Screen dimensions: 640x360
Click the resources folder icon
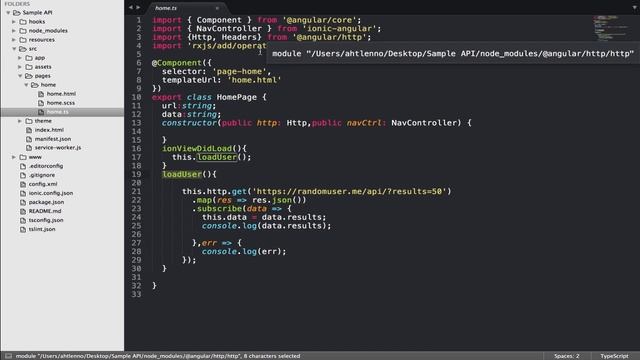(23, 40)
